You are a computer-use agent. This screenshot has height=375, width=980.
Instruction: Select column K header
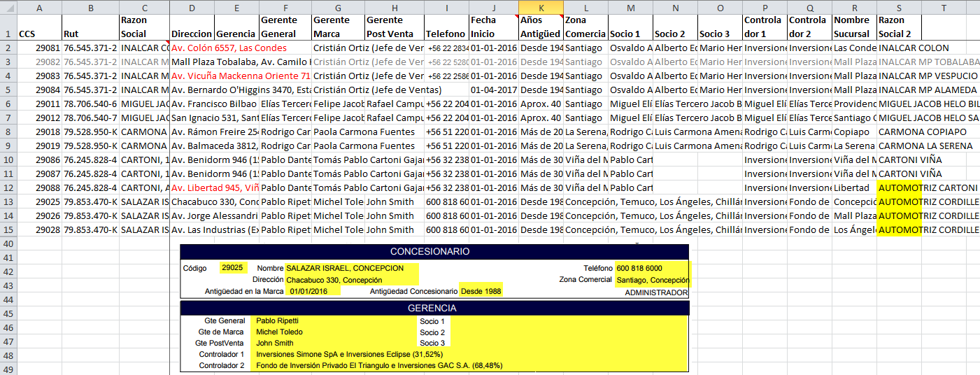coord(541,7)
